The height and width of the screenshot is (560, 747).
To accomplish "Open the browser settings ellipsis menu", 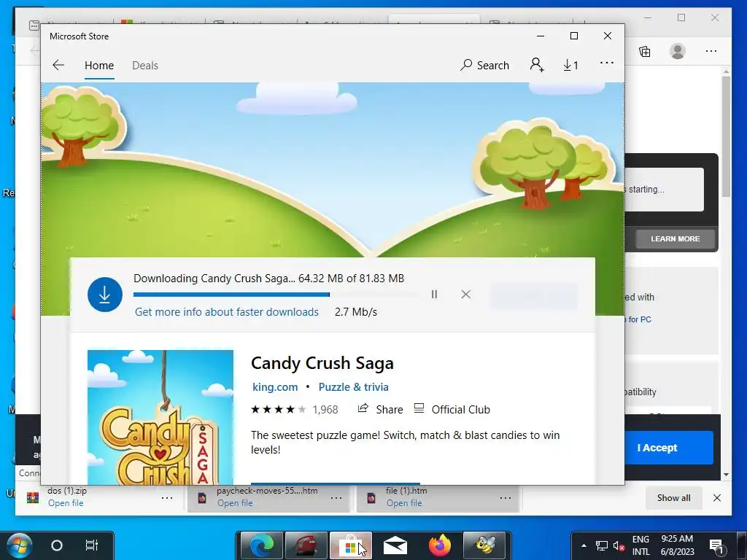I will tap(711, 51).
